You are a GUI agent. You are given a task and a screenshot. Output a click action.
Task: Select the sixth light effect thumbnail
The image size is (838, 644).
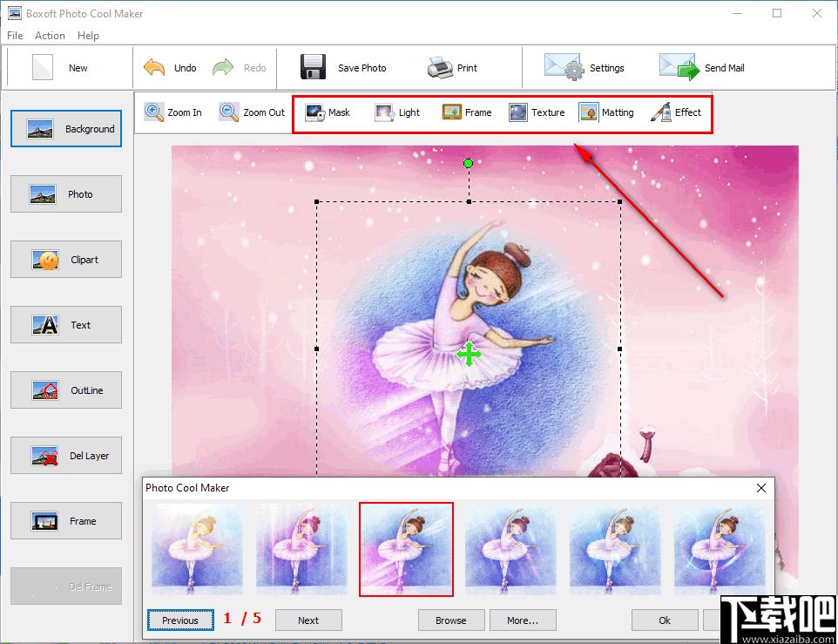point(720,549)
